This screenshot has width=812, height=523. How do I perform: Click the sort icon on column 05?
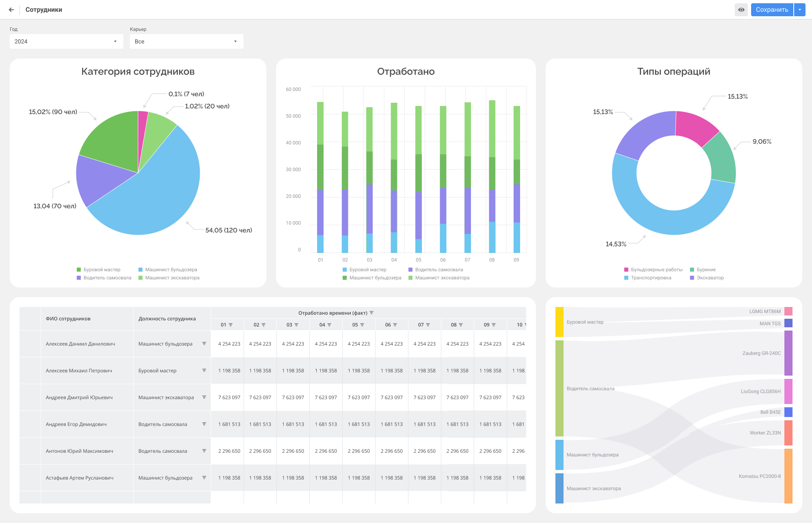(x=362, y=325)
